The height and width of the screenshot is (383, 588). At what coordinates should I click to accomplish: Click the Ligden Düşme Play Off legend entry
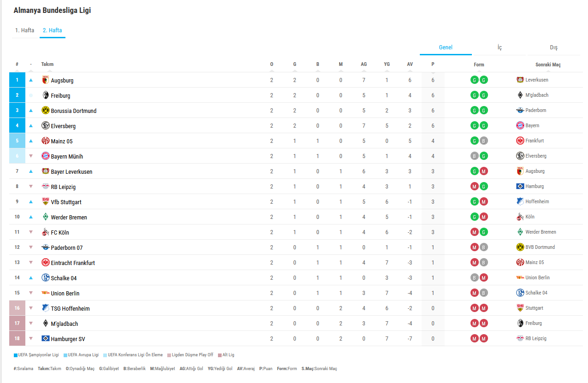point(190,355)
